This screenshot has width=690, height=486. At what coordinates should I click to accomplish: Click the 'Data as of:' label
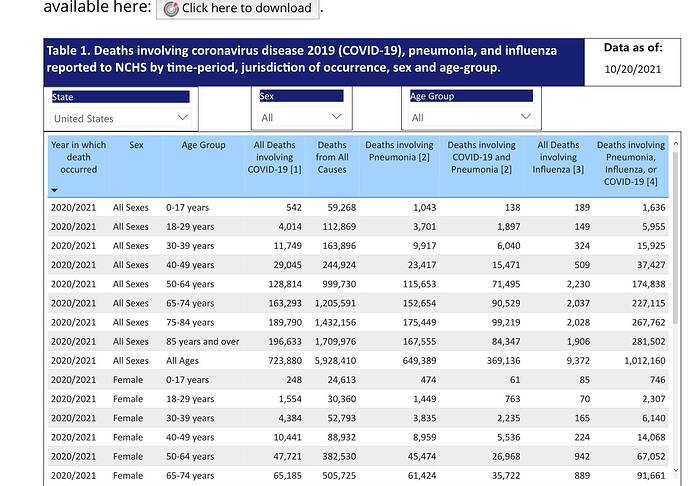pos(633,48)
